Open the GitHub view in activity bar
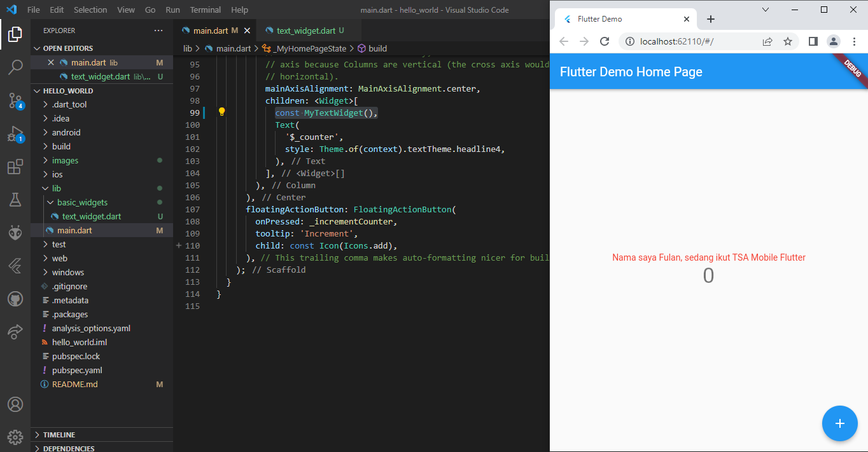 (x=15, y=299)
